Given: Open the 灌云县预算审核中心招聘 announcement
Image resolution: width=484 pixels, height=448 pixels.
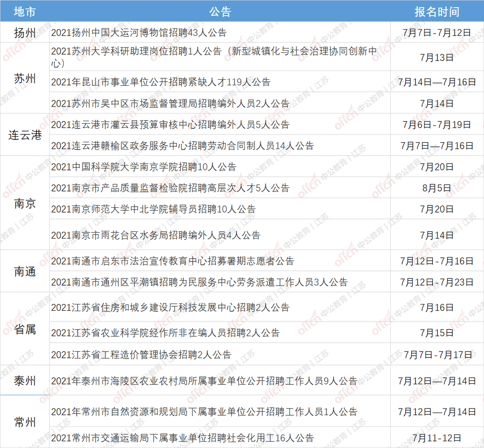Looking at the screenshot, I should pos(170,125).
